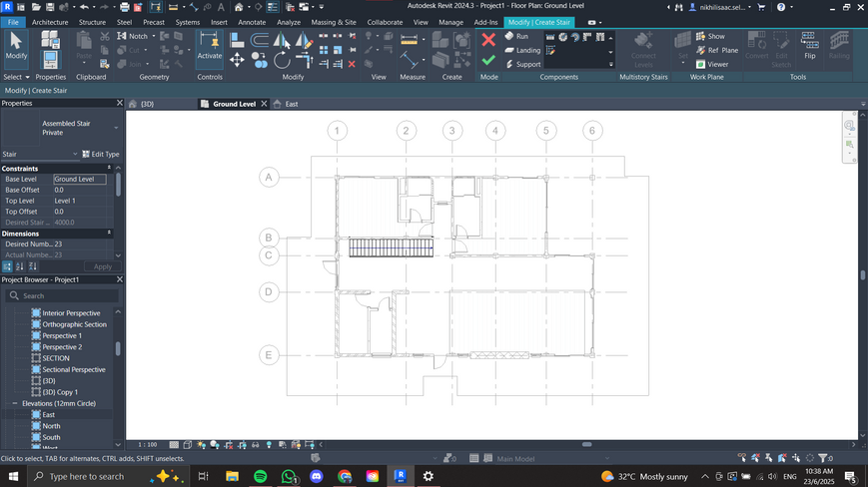The height and width of the screenshot is (487, 868).
Task: Select the Copy tool in Modify panel
Action: 259,60
